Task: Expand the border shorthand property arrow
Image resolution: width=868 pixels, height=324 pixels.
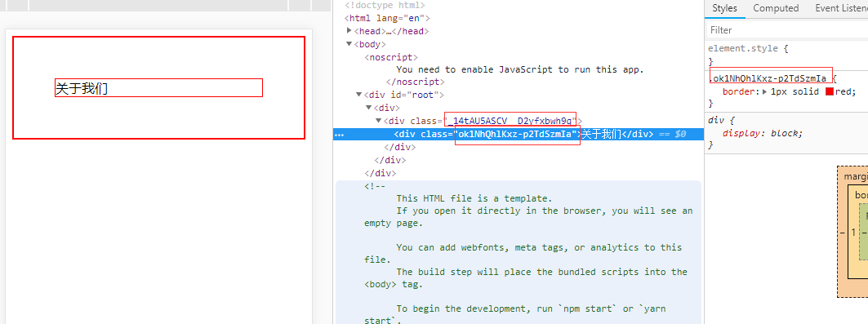Action: click(765, 91)
